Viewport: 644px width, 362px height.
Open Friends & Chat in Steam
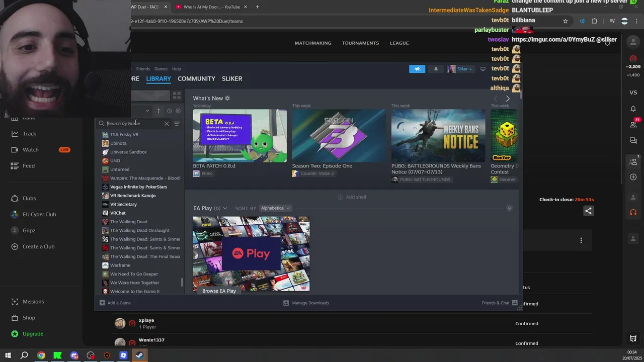point(500,303)
